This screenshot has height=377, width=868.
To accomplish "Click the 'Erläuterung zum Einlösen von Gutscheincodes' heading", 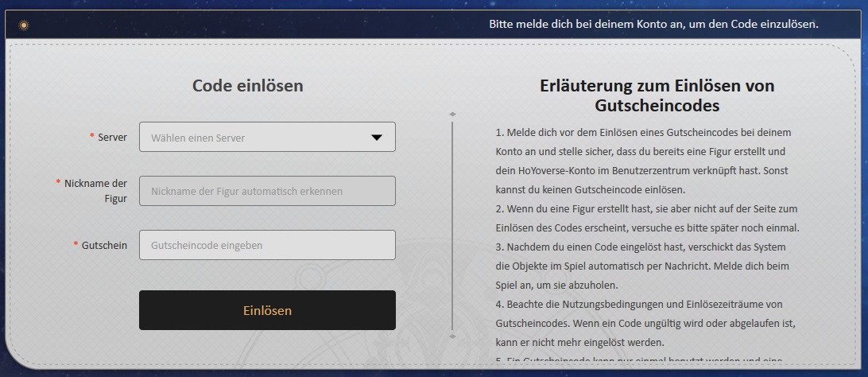I will [x=657, y=95].
